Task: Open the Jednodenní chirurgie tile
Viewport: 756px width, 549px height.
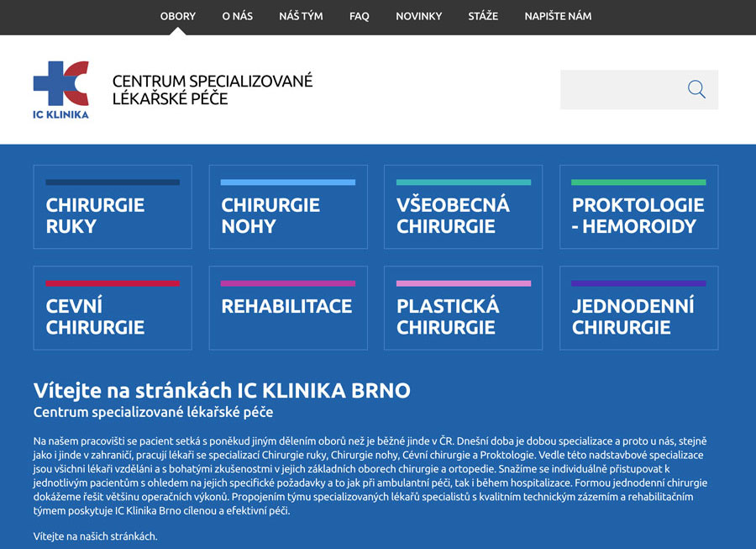Action: coord(639,308)
